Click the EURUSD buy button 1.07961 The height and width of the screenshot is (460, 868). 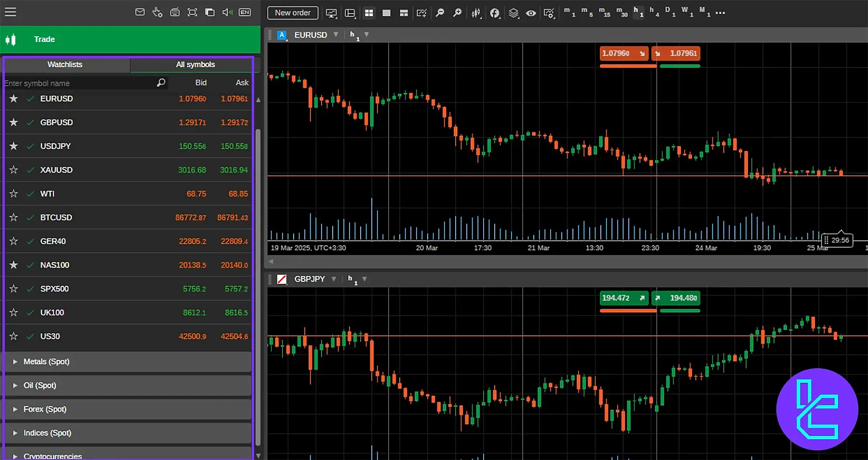(x=676, y=53)
